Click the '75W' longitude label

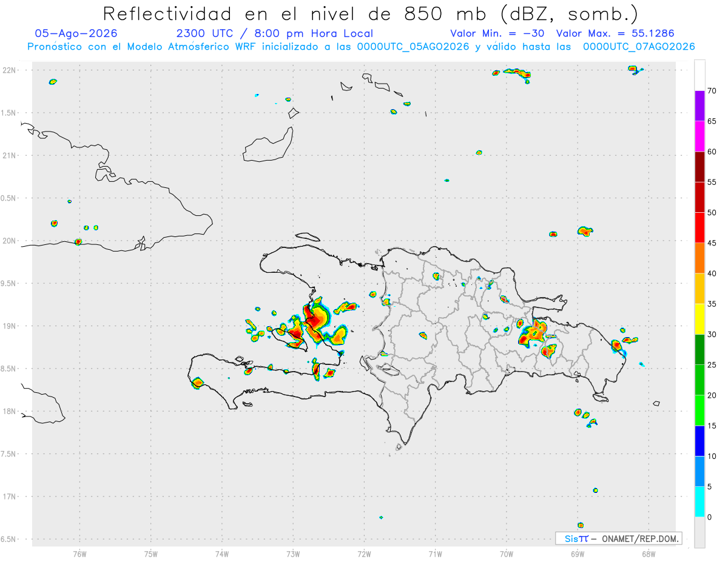click(150, 554)
